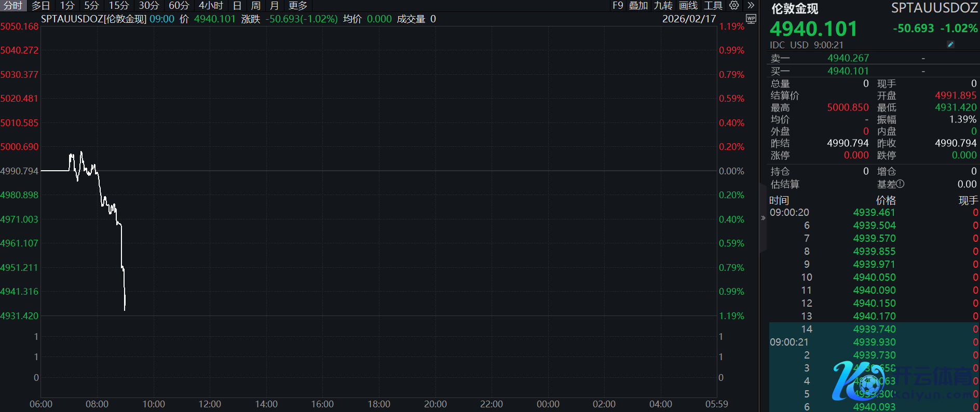Open the 画线 drawing tools
Image resolution: width=980 pixels, height=412 pixels.
click(x=688, y=6)
